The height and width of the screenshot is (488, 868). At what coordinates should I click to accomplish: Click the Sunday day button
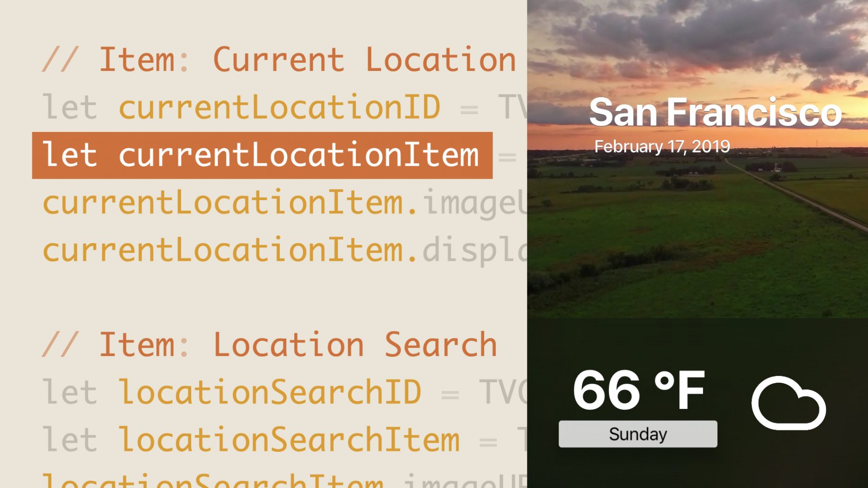pos(638,434)
